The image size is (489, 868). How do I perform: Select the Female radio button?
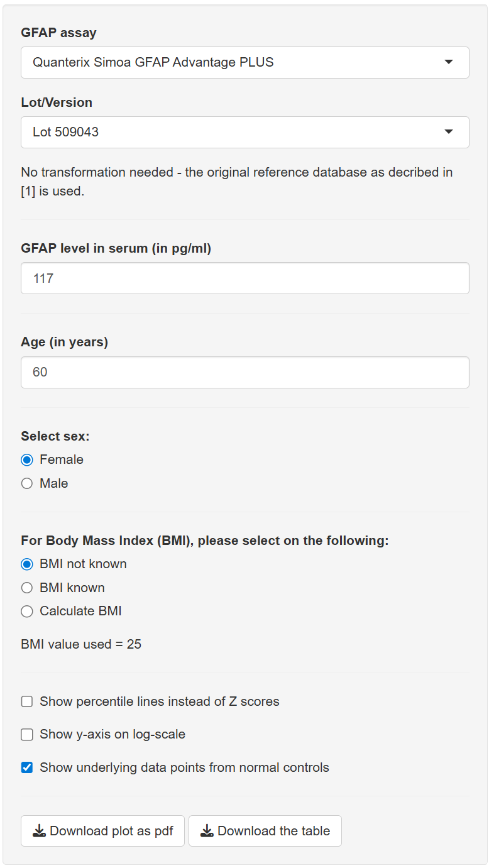(x=27, y=460)
